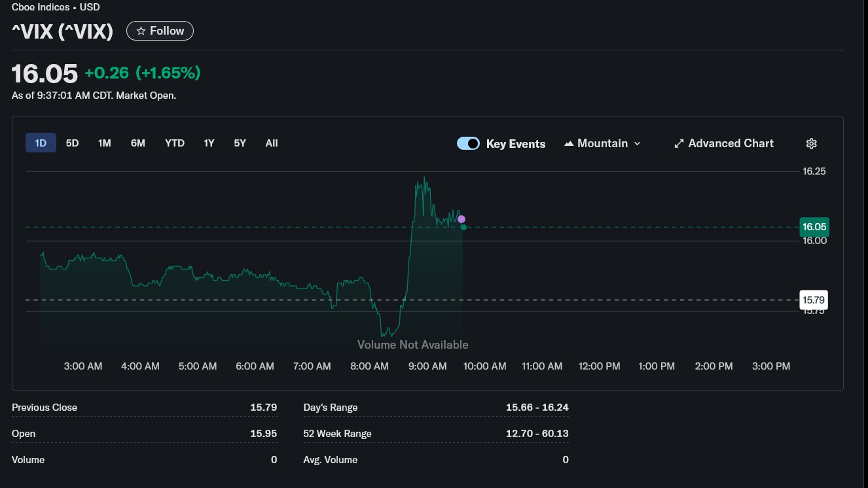This screenshot has width=868, height=488.
Task: Click the large 16.05 price heading
Action: coord(45,73)
